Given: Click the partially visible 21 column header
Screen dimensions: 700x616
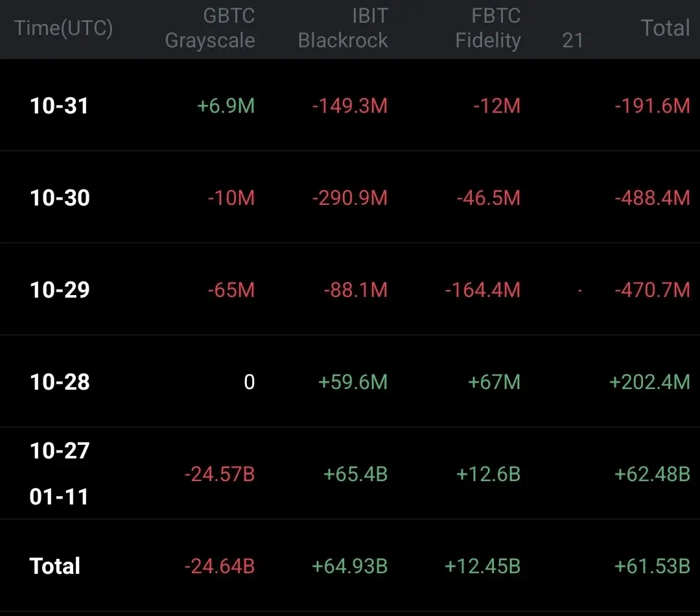Looking at the screenshot, I should click(572, 41).
